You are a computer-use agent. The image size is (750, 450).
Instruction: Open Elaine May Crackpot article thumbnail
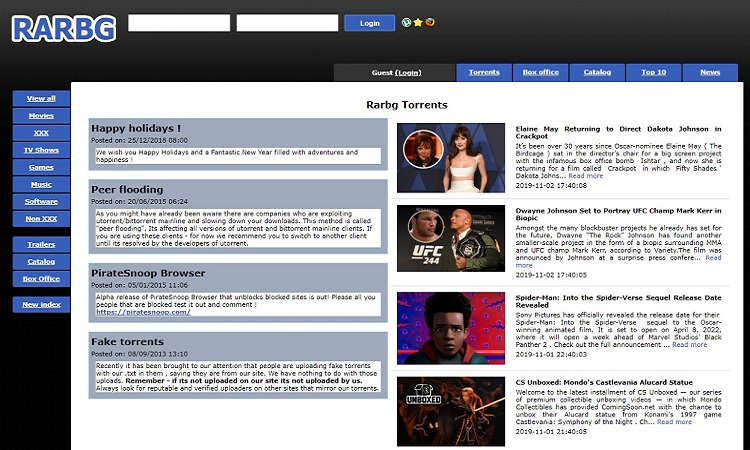[x=451, y=158]
